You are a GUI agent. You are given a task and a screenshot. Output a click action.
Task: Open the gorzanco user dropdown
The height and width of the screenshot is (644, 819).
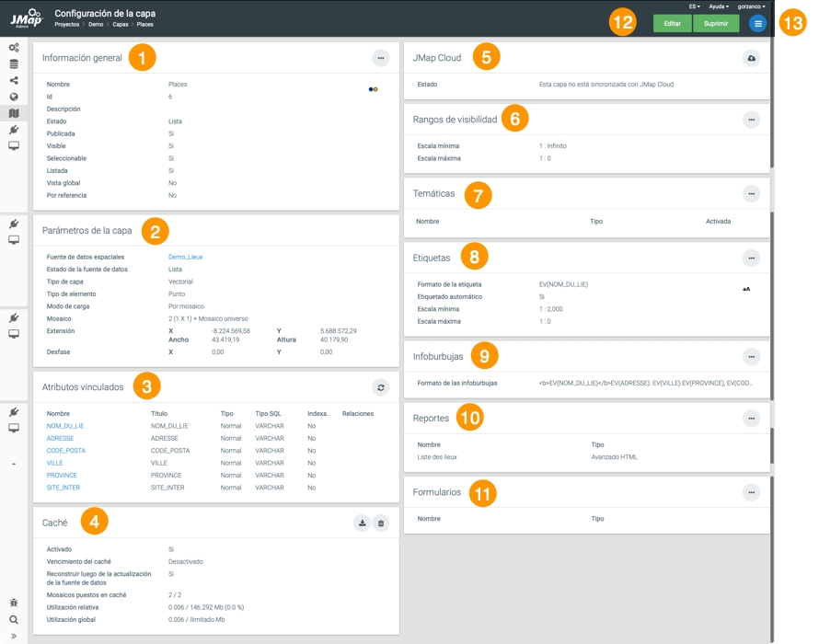(751, 6)
